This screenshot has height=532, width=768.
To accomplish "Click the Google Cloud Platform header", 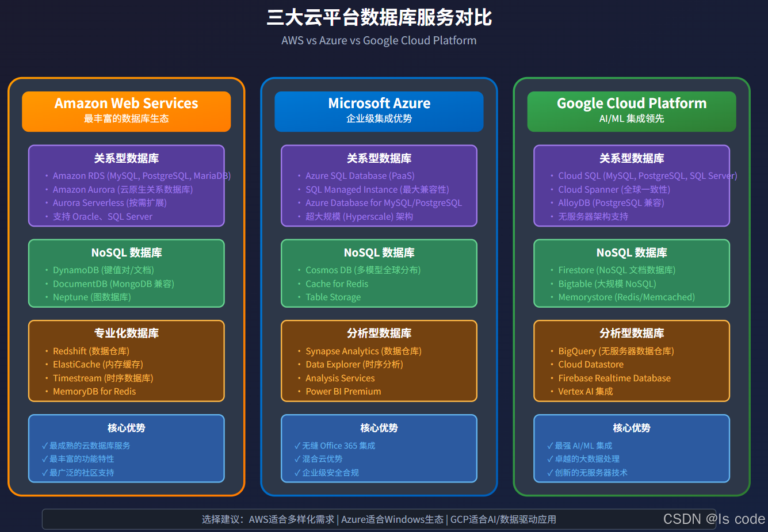I will click(632, 111).
